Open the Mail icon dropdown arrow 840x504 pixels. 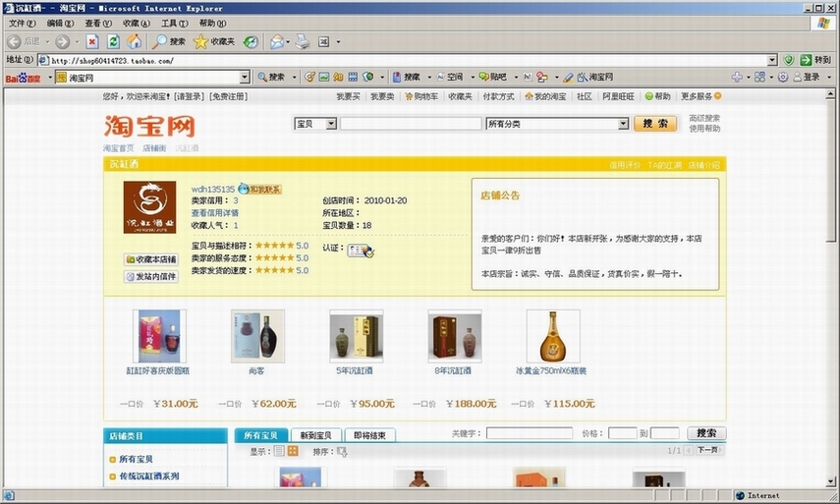coord(288,42)
